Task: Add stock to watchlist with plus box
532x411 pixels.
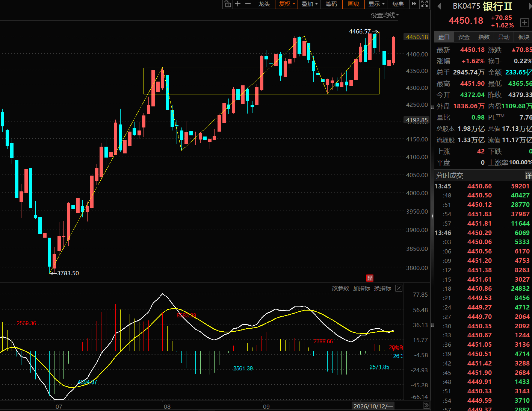Action: (x=524, y=23)
